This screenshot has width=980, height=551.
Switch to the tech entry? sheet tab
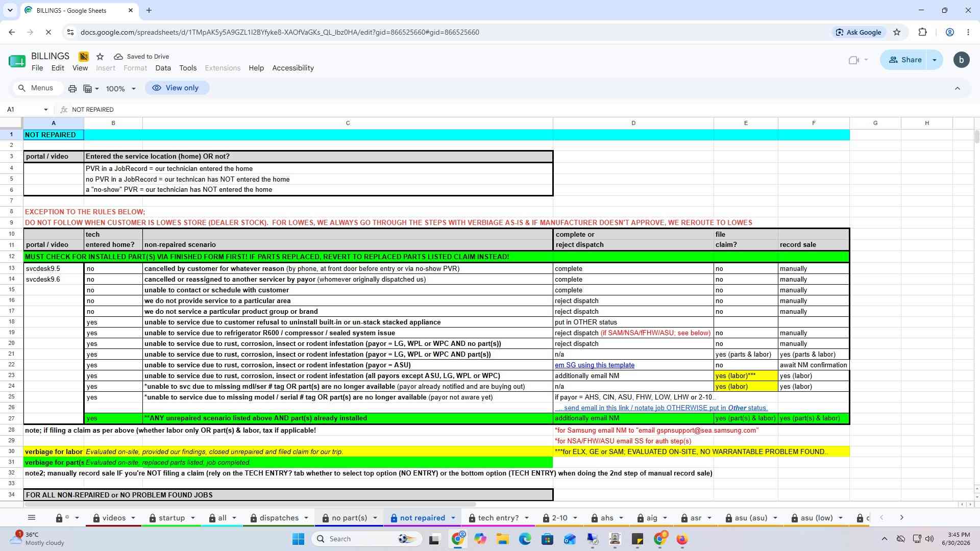(498, 518)
